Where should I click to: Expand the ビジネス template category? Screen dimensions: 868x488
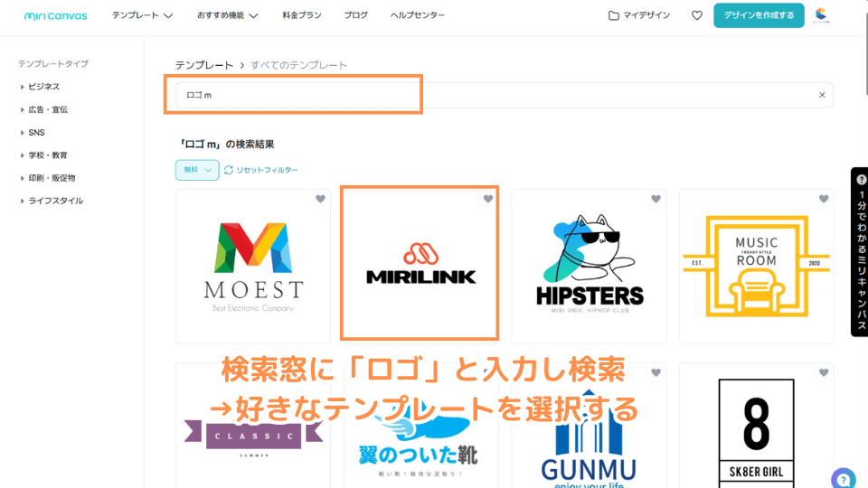[40, 87]
